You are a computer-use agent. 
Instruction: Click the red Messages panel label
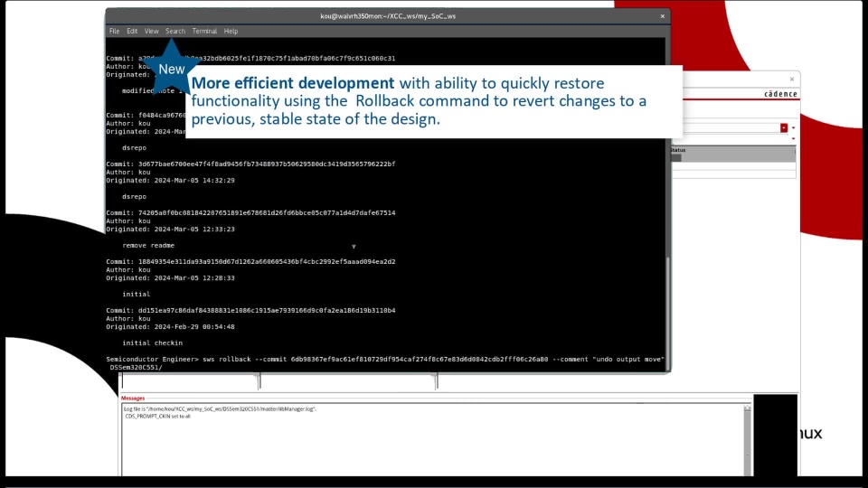(x=133, y=398)
